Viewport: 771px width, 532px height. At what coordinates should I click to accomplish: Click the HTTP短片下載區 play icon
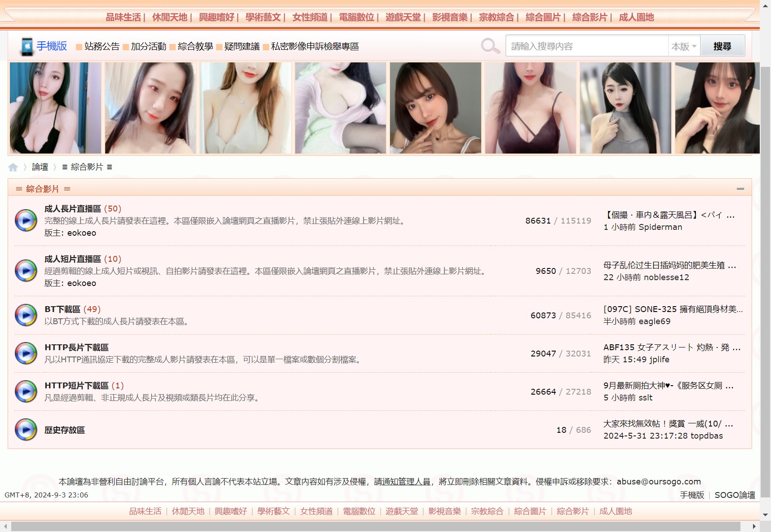(26, 391)
